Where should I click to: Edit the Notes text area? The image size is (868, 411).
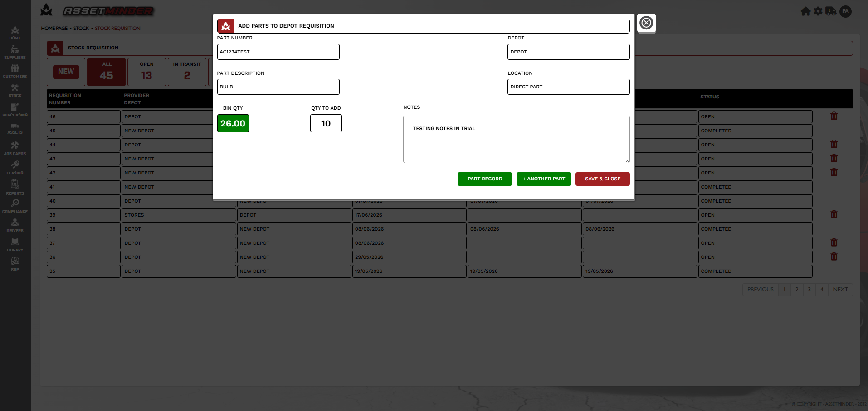click(517, 139)
